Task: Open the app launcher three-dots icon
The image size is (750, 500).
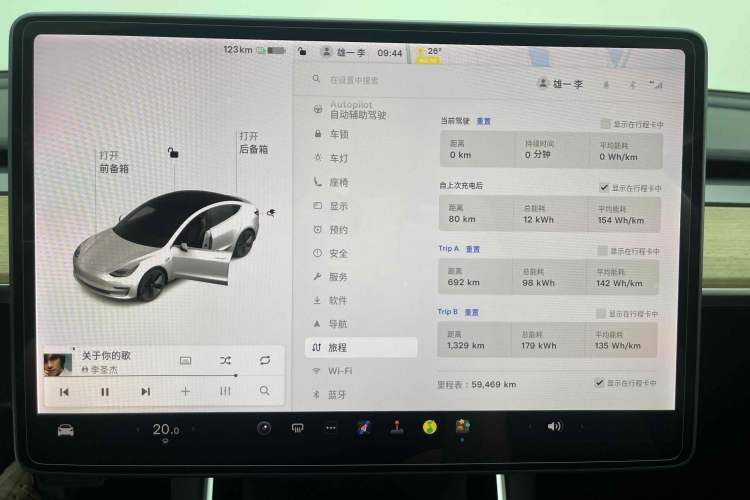Action: point(331,428)
